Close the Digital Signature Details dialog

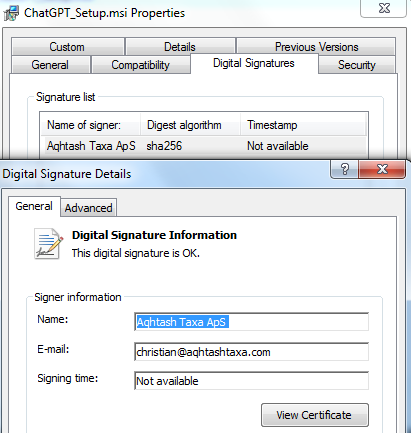pos(382,169)
